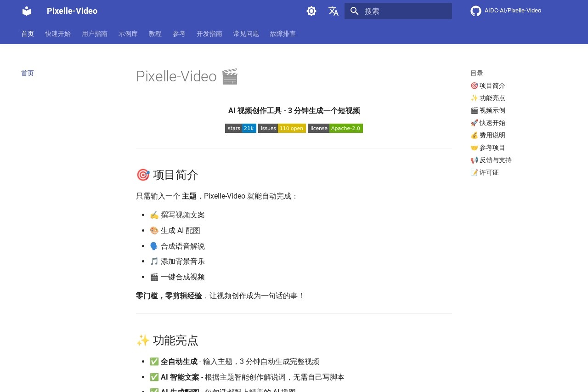Click the 零门槛，零剪辑经验 bold text
The width and height of the screenshot is (588, 392).
click(169, 295)
